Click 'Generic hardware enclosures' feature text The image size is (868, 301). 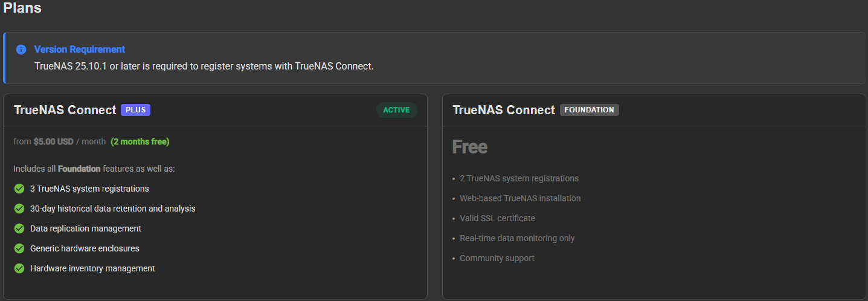pos(85,248)
